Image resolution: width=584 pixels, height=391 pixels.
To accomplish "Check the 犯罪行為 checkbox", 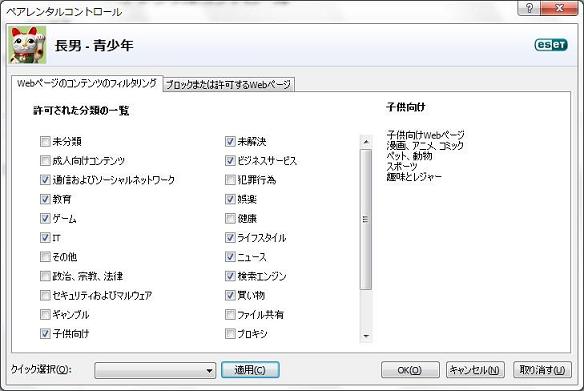I will click(230, 180).
